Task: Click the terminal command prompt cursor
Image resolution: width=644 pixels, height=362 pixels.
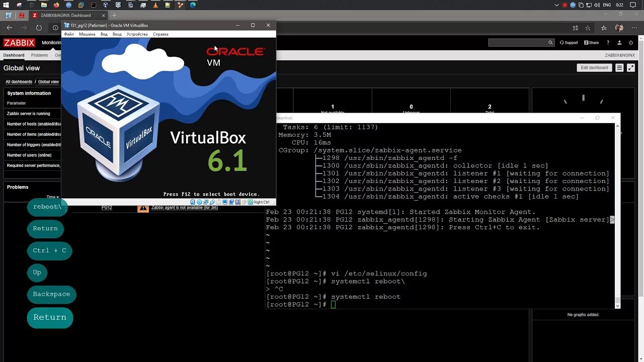Action: (333, 305)
